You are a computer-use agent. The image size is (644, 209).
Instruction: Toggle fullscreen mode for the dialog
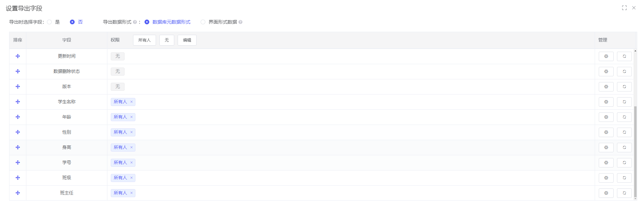(624, 8)
